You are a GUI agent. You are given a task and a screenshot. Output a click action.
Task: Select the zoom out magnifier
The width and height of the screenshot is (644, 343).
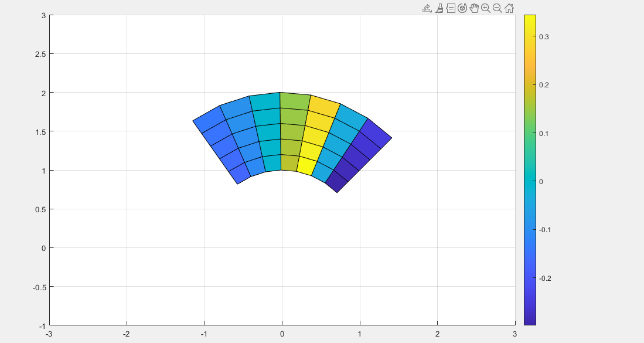[x=498, y=8]
